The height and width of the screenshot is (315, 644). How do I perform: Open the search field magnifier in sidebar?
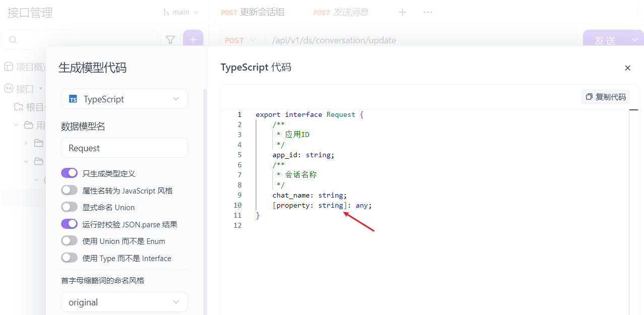[x=13, y=39]
